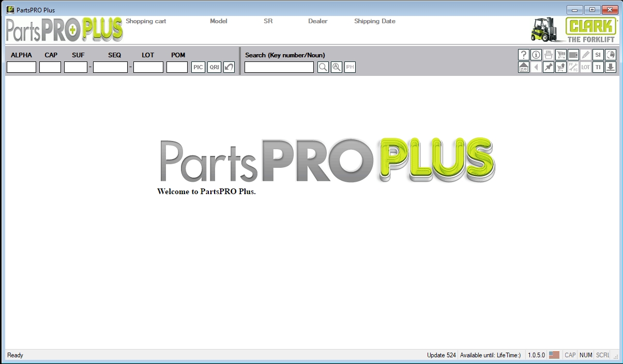
Task: Focus the ALPHA input field
Action: 21,67
